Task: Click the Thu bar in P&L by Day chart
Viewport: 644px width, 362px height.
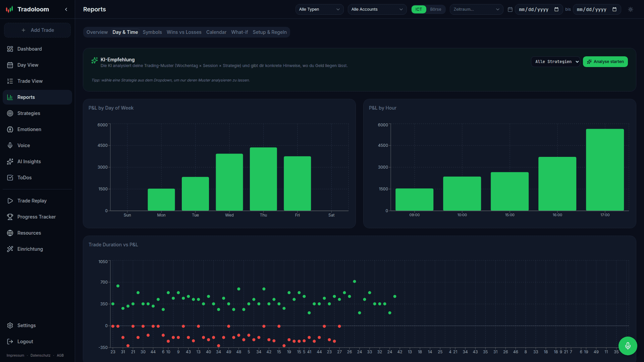Action: coord(263,179)
